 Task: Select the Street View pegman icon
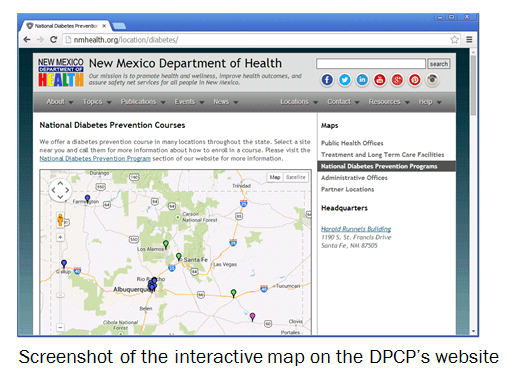pyautogui.click(x=60, y=220)
